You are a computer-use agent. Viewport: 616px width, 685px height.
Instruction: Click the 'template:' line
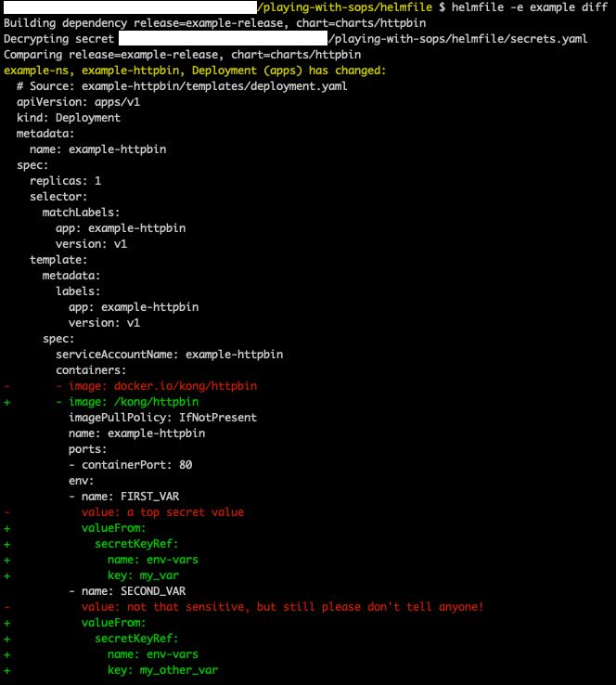(58, 260)
